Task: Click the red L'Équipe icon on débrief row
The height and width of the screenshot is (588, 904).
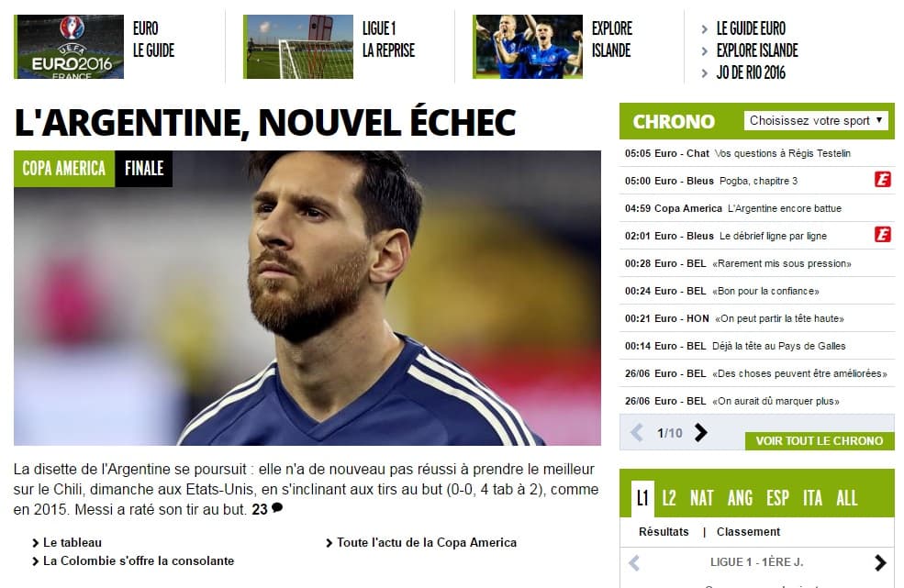Action: pyautogui.click(x=882, y=234)
